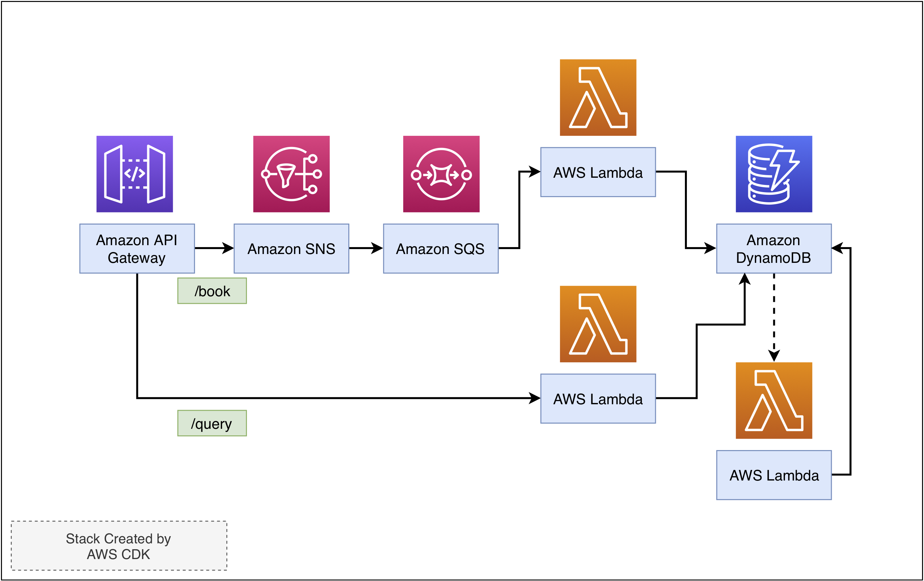Screen dimensions: 924x581
Task: Click the Lambda icon below DynamoDB
Action: pos(774,400)
